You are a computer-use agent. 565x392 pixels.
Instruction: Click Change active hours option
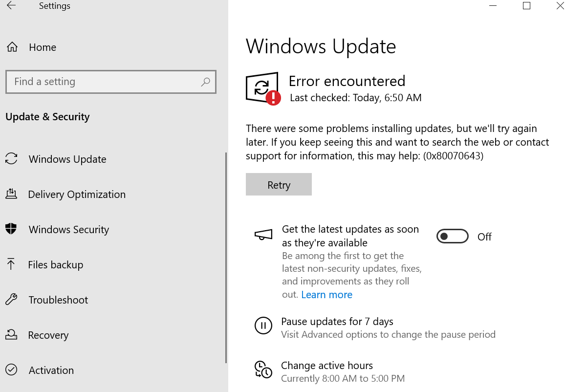point(327,365)
